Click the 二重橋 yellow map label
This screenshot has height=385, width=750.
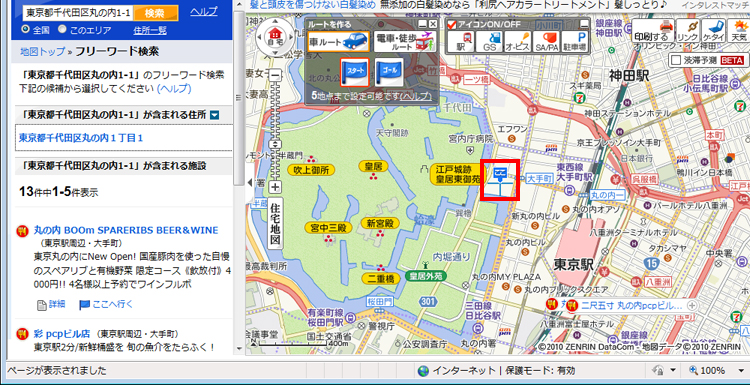coord(381,278)
